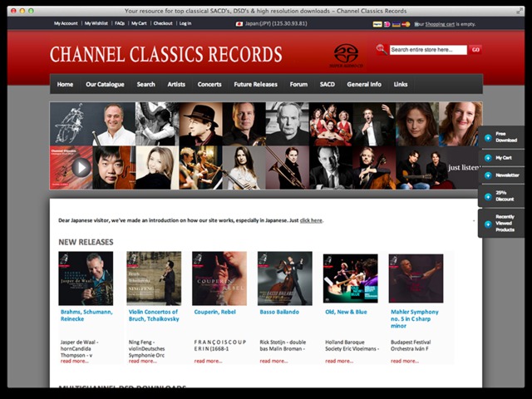Click 'read more...' under Rick Stotijn
This screenshot has height=399, width=532.
273,362
